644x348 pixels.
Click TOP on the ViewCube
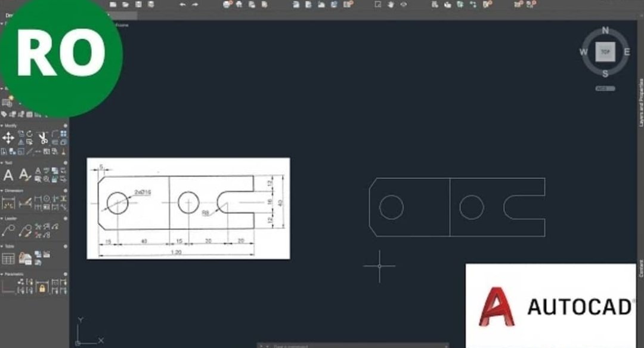[605, 53]
